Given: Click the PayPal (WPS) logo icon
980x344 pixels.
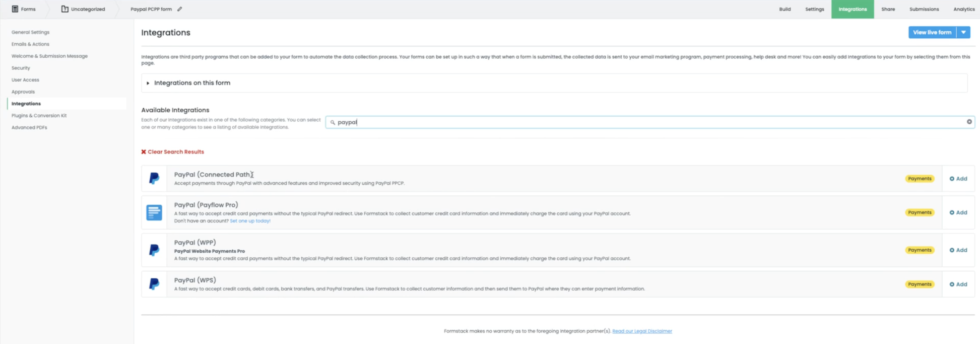Looking at the screenshot, I should pos(154,284).
